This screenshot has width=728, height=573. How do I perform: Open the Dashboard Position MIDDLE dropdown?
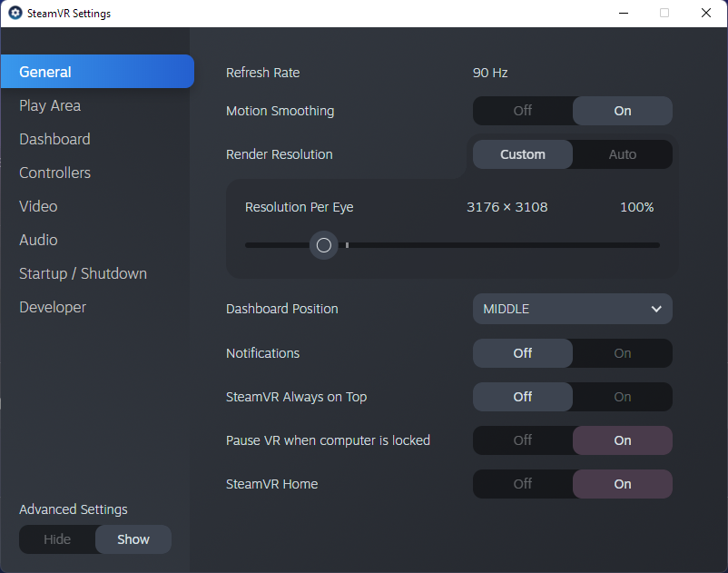pyautogui.click(x=573, y=309)
